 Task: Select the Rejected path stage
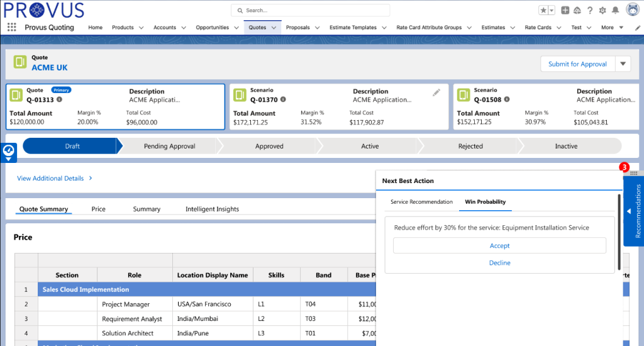470,146
